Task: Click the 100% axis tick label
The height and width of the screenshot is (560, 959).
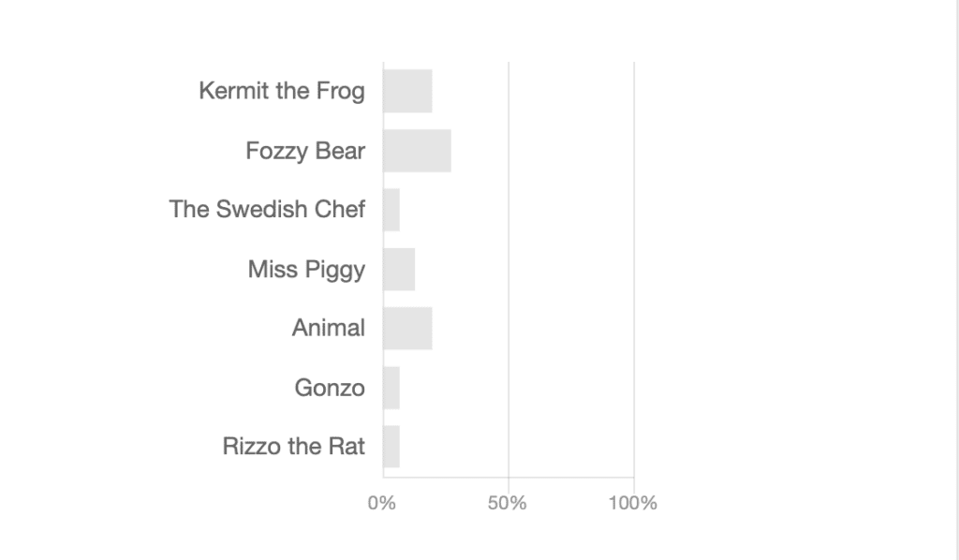Action: click(632, 504)
